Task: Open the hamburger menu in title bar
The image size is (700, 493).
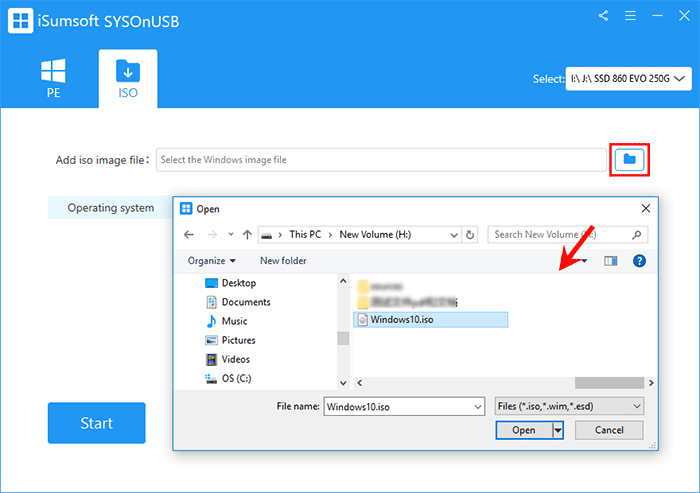Action: point(630,16)
